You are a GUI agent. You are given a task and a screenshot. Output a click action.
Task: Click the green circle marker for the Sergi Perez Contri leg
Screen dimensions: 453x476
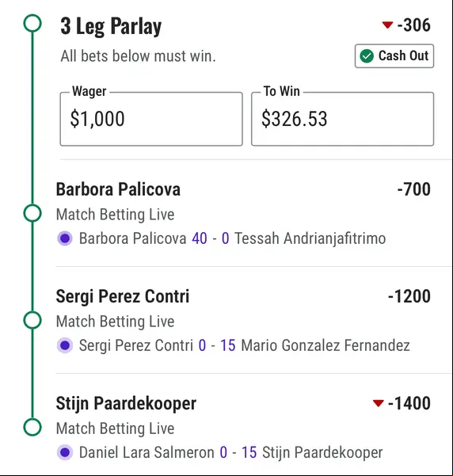32,320
